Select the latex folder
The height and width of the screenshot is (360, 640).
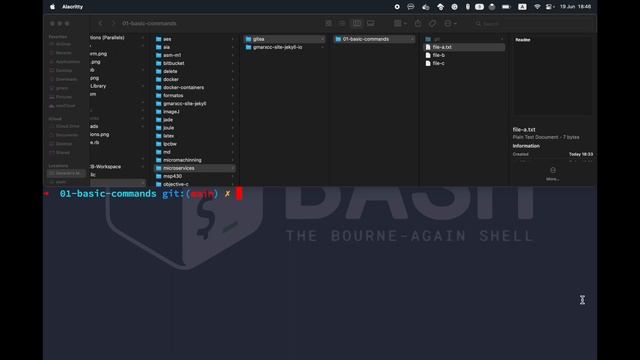[194, 136]
